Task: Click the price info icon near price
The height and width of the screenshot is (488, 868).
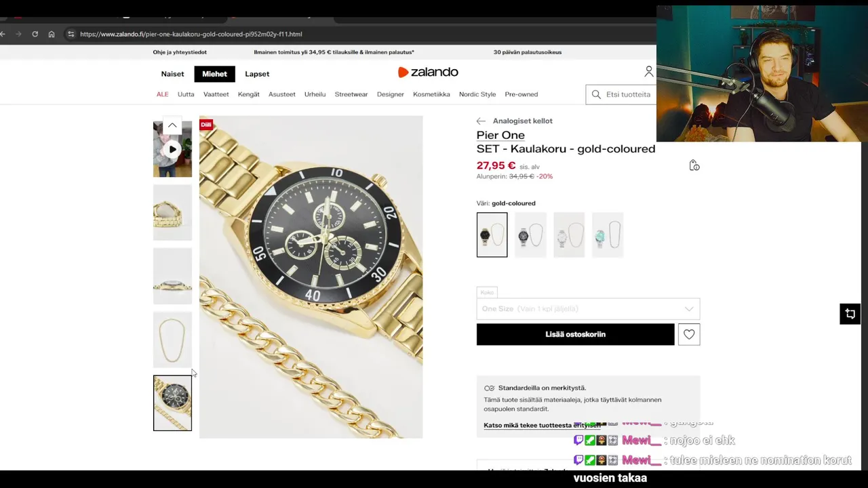Action: [x=694, y=165]
